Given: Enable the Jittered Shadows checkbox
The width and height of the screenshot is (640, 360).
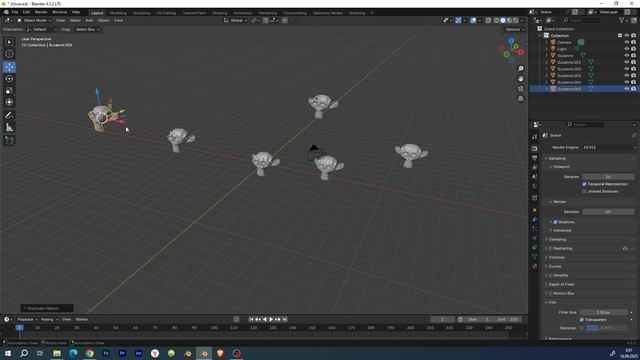Looking at the screenshot, I should pos(584,191).
